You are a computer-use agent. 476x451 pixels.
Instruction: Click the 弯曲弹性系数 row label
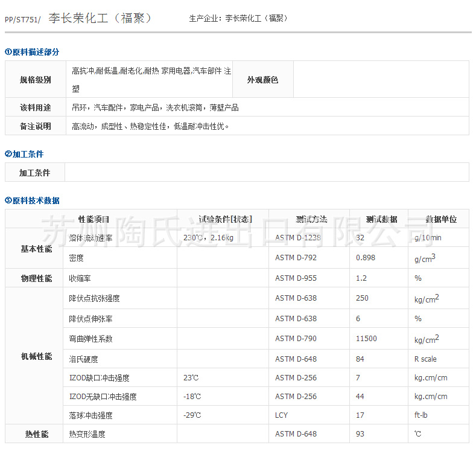pos(90,339)
